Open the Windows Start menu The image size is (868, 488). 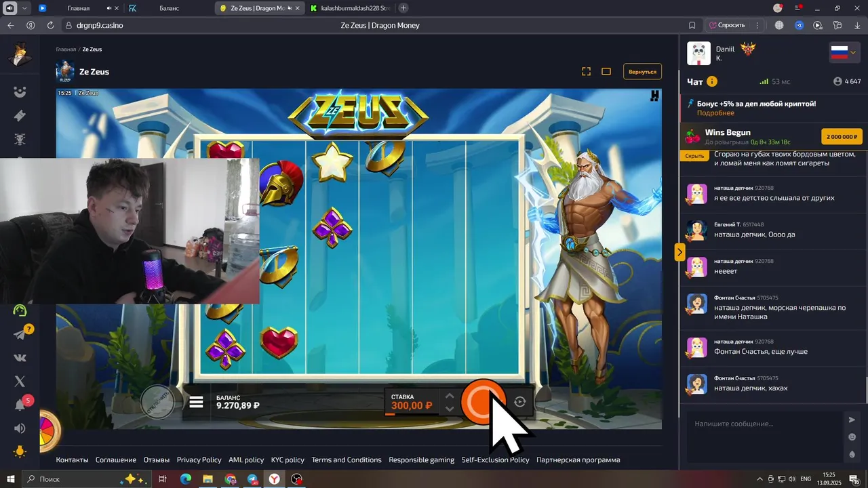point(10,479)
